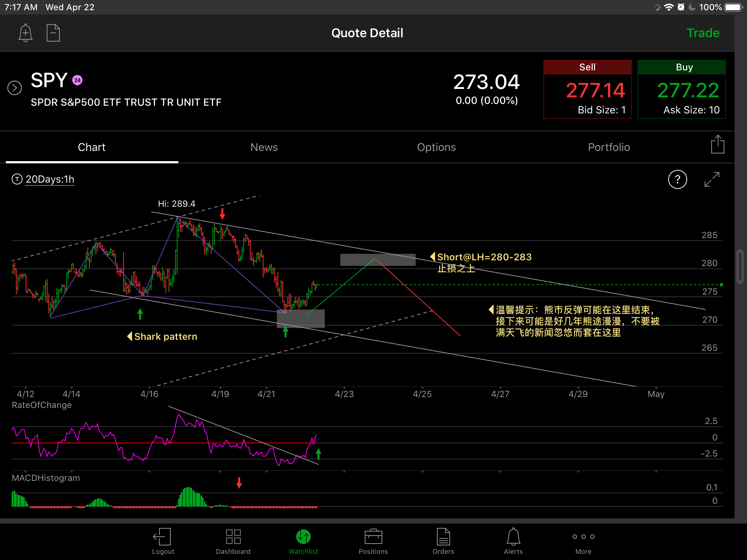747x560 pixels.
Task: Open the Orders tab
Action: pyautogui.click(x=443, y=541)
